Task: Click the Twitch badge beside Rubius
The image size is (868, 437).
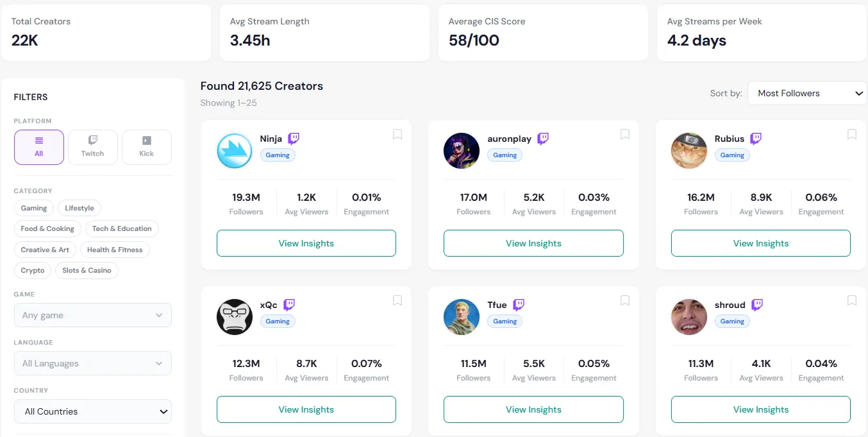Action: (755, 139)
